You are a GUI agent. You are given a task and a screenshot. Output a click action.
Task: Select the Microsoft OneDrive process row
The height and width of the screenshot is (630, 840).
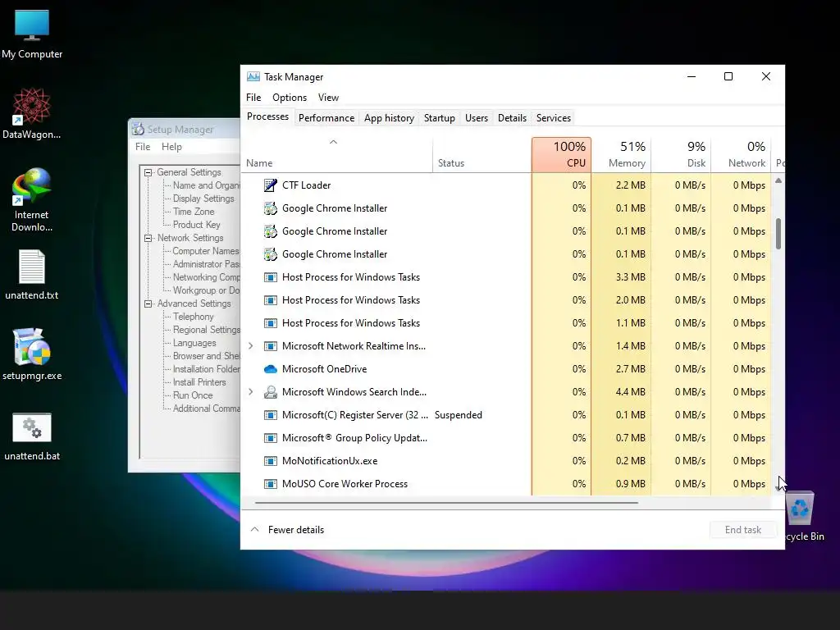pyautogui.click(x=505, y=369)
